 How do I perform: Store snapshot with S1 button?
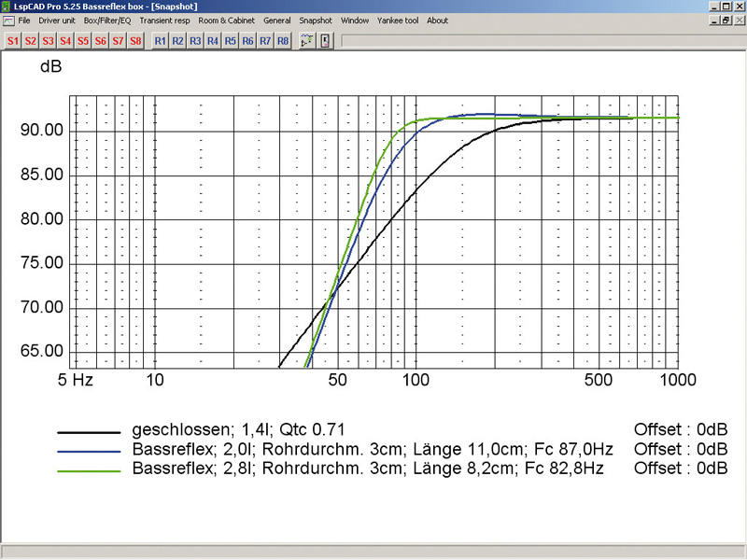coord(13,41)
